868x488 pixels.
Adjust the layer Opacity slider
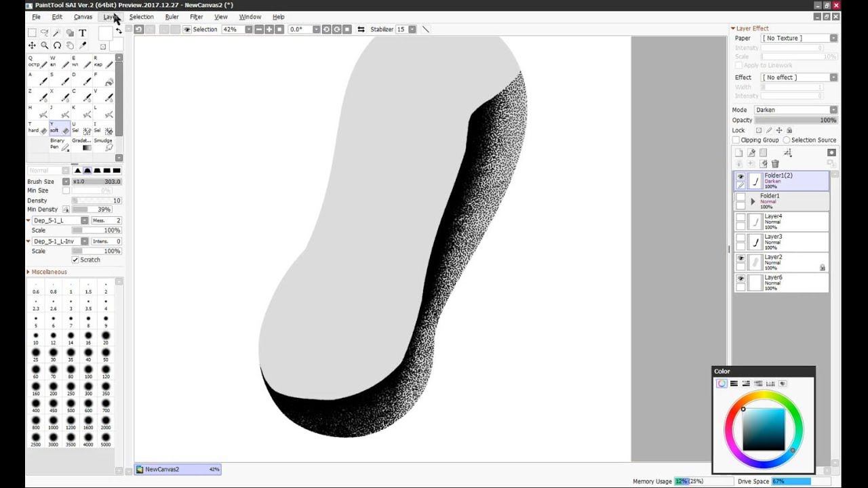tap(796, 120)
